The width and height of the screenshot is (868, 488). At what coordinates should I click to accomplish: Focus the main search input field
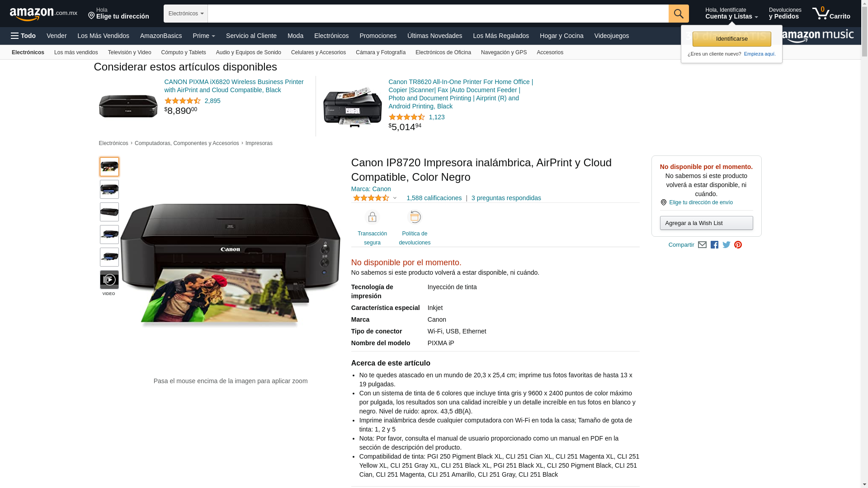438,14
